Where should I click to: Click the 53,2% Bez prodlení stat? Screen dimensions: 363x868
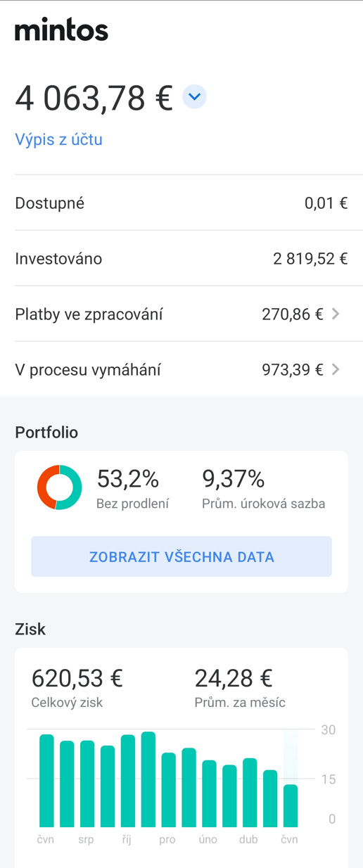point(132,488)
